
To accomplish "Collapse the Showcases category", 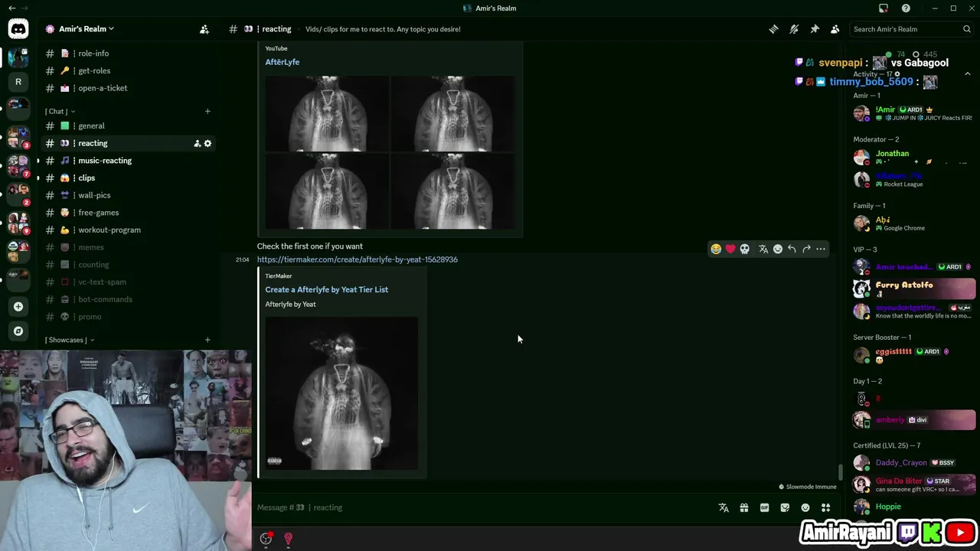I will point(70,340).
